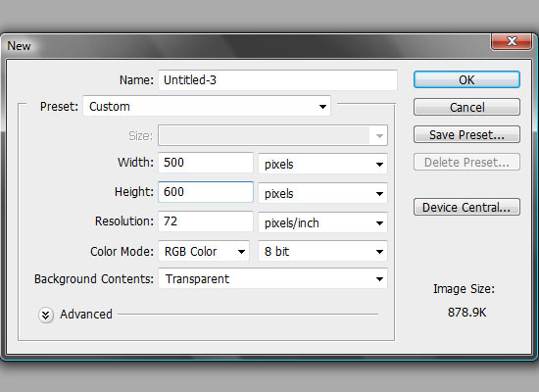
Task: Click the OK button
Action: click(x=466, y=79)
